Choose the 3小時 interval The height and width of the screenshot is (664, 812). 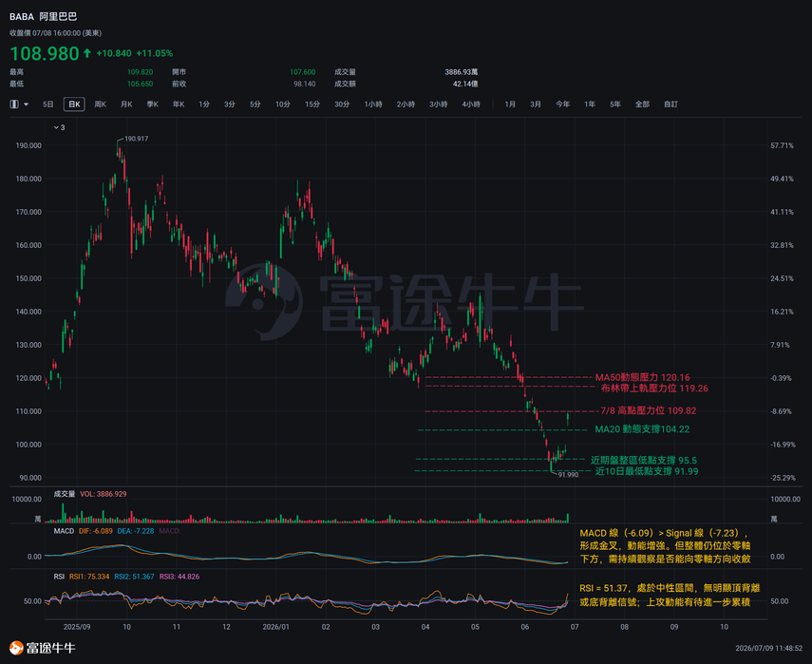coord(438,104)
